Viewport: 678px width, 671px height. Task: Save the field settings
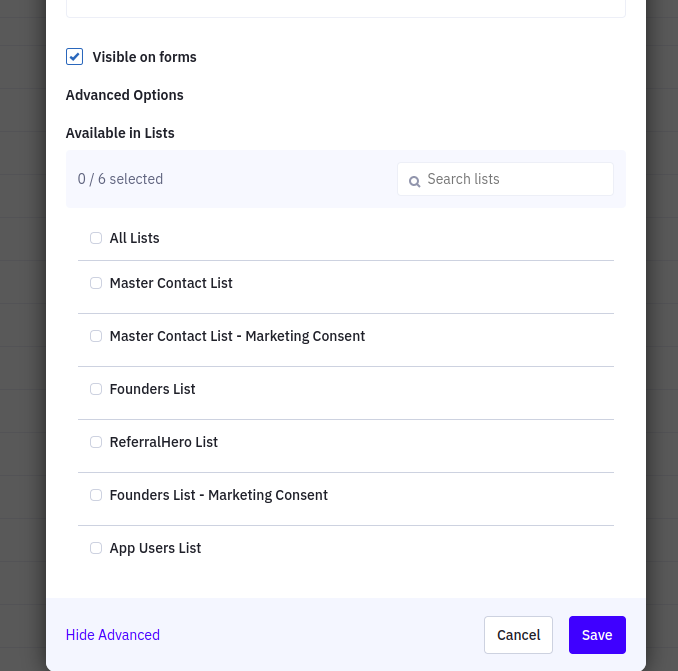(x=597, y=635)
